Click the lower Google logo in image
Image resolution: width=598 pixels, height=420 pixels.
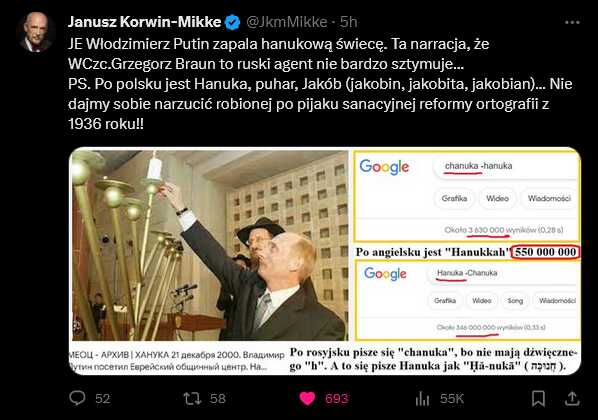point(385,274)
